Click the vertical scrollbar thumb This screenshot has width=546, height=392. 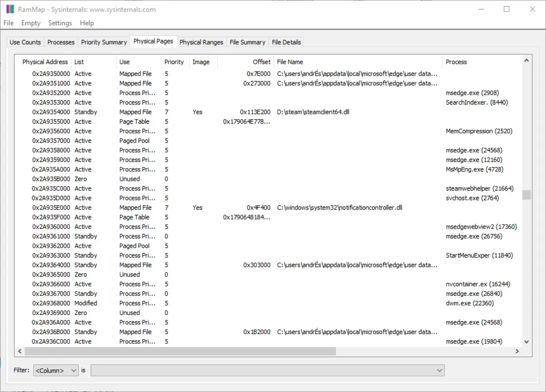pyautogui.click(x=526, y=195)
